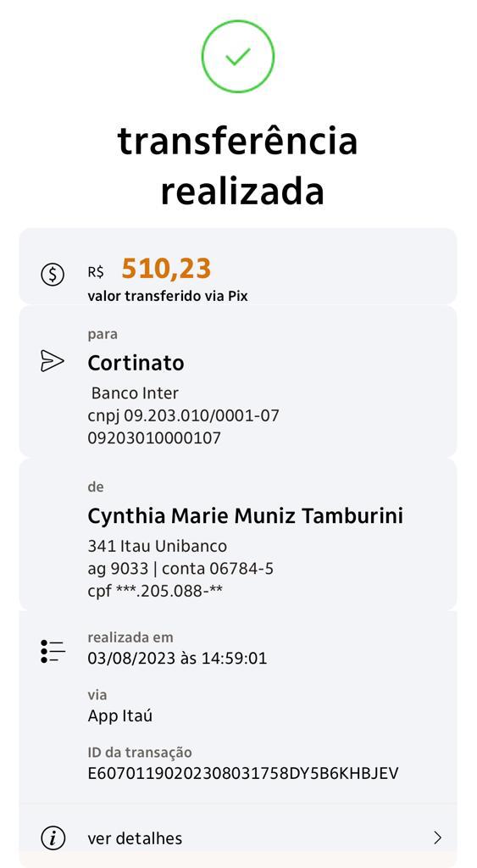Click the dollar sign coin icon
This screenshot has height=868, width=477.
click(53, 274)
